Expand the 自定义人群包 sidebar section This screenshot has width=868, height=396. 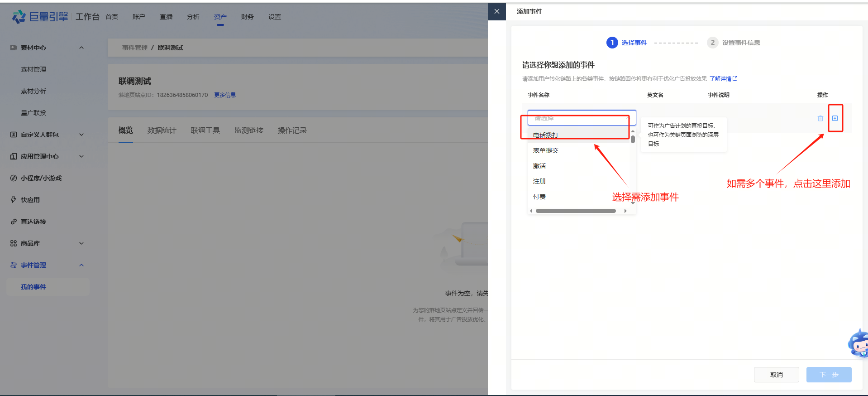click(81, 135)
